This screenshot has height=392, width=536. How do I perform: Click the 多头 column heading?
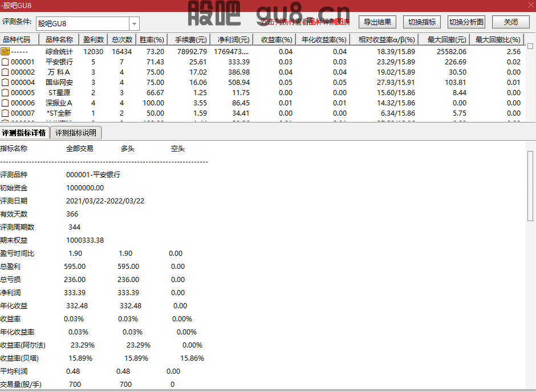click(128, 149)
